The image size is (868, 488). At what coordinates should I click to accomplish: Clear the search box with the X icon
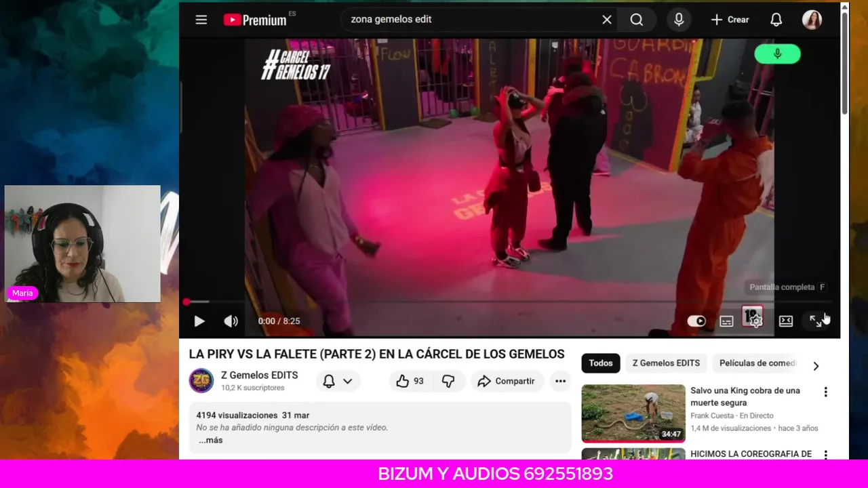tap(607, 20)
